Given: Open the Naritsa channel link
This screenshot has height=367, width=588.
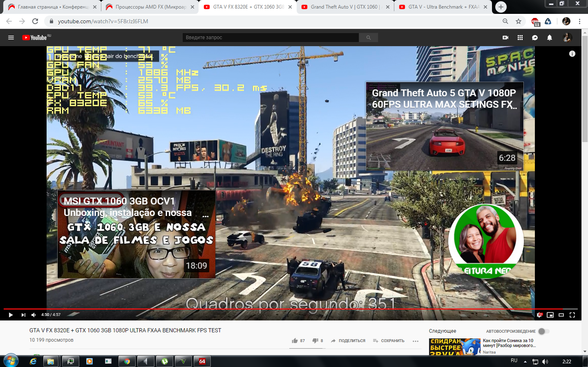Looking at the screenshot, I should point(489,352).
